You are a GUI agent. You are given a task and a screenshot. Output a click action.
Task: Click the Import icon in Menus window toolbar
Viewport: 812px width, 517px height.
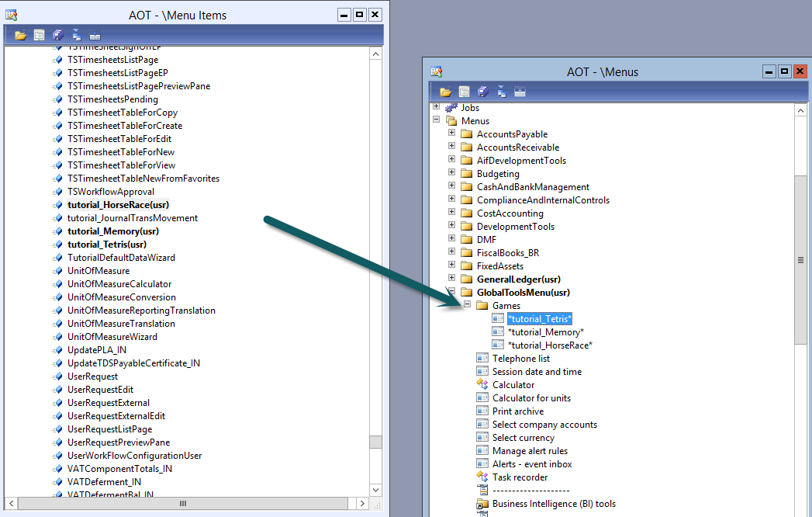[x=501, y=92]
